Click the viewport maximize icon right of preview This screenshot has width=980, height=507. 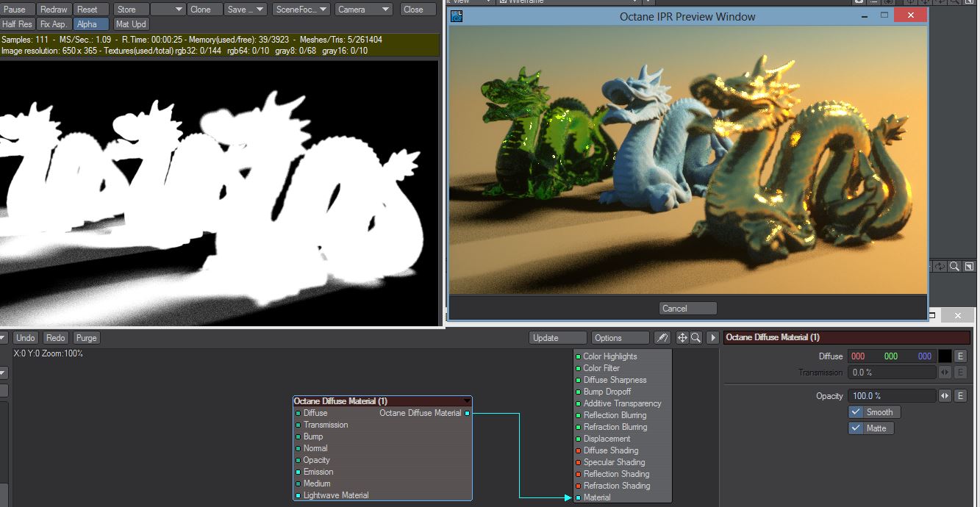click(x=969, y=266)
